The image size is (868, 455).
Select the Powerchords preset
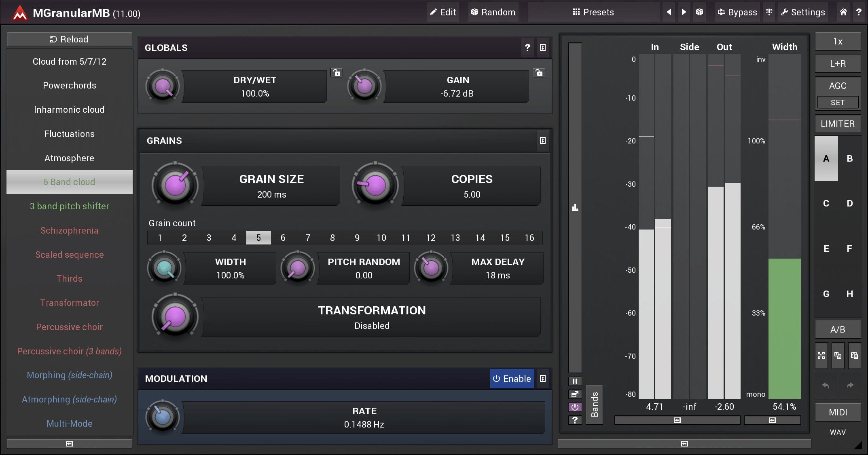(x=69, y=85)
